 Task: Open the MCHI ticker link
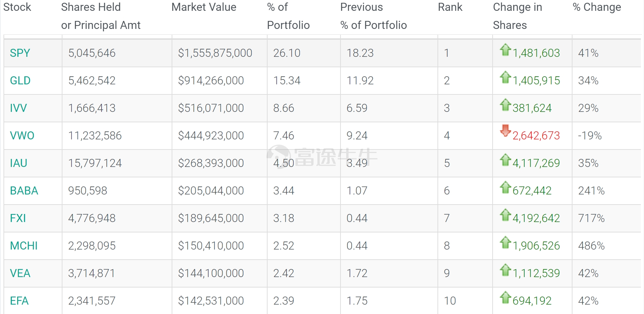click(24, 246)
